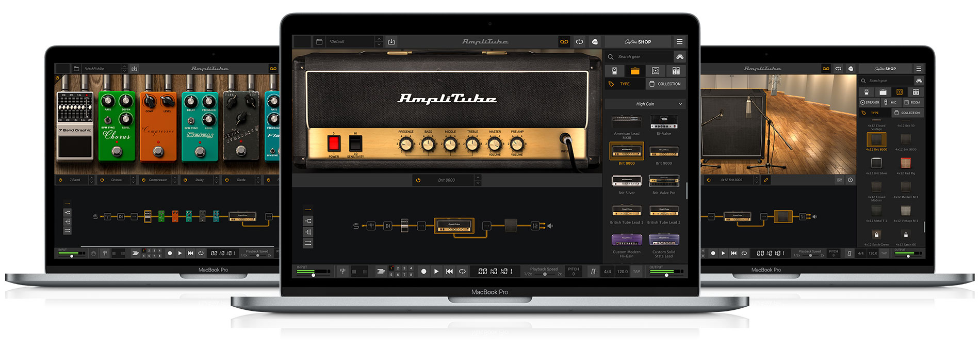The width and height of the screenshot is (980, 346).
Task: Open the preset folder browser in center window
Action: click(319, 42)
